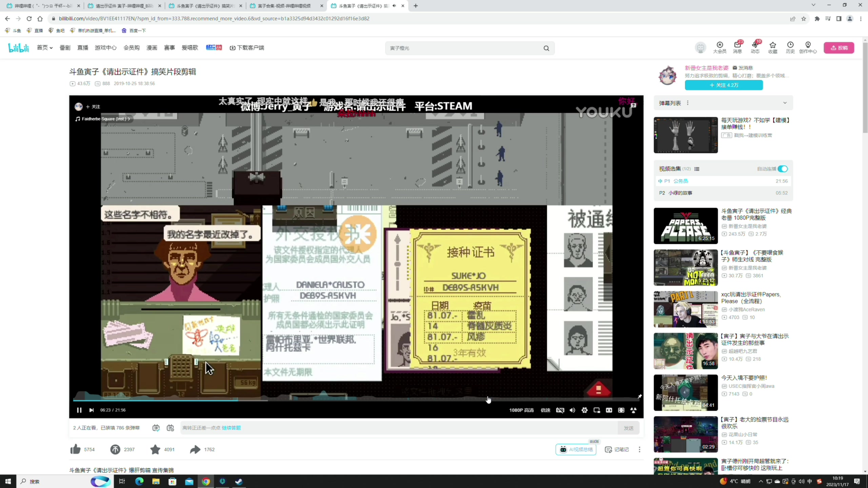868x488 pixels.
Task: Open more options next to 记笔记
Action: pos(639,449)
